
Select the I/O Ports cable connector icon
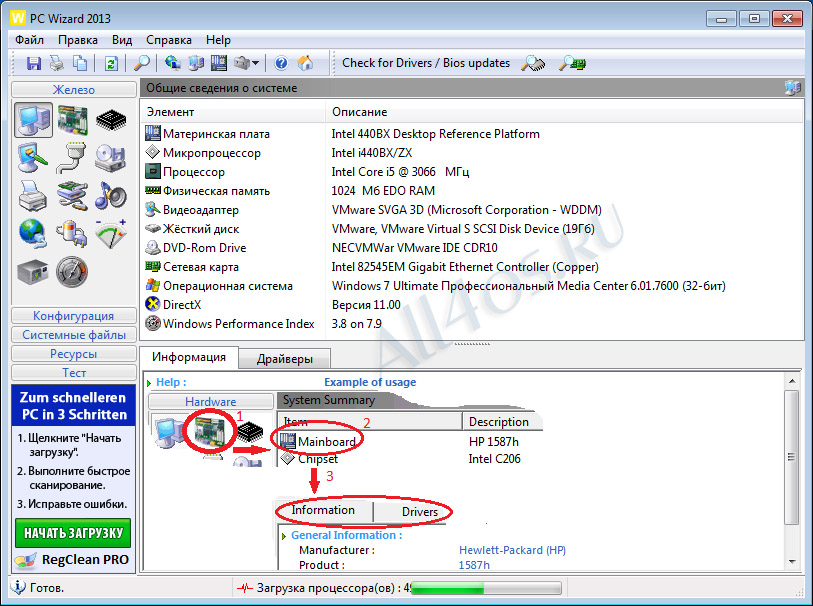(x=72, y=158)
